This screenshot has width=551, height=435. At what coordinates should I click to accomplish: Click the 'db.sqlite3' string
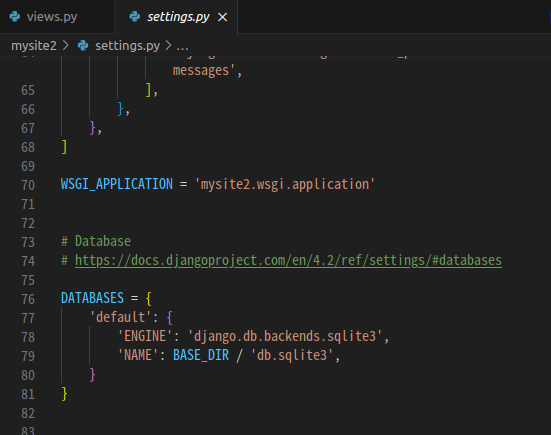pyautogui.click(x=292, y=355)
